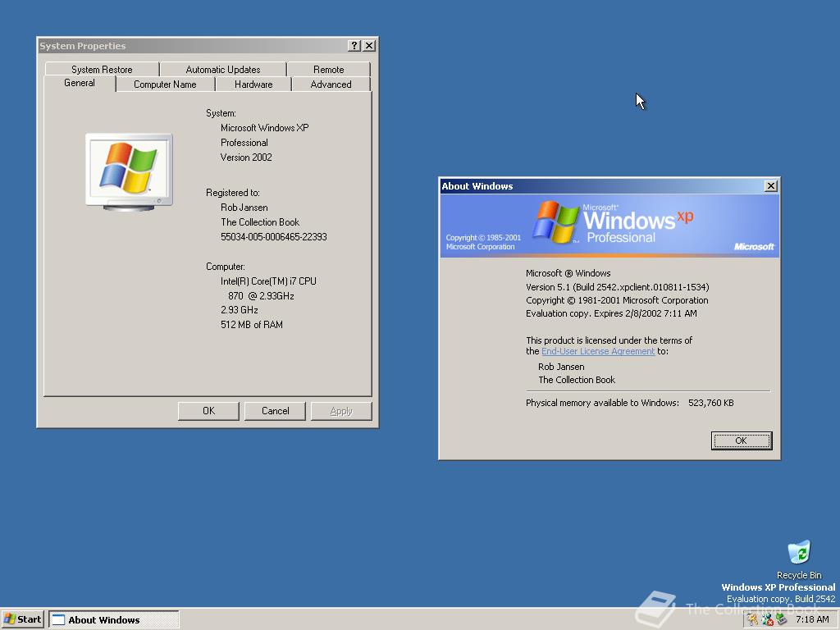Switch to the System Restore tab
The height and width of the screenshot is (630, 840).
click(x=102, y=69)
